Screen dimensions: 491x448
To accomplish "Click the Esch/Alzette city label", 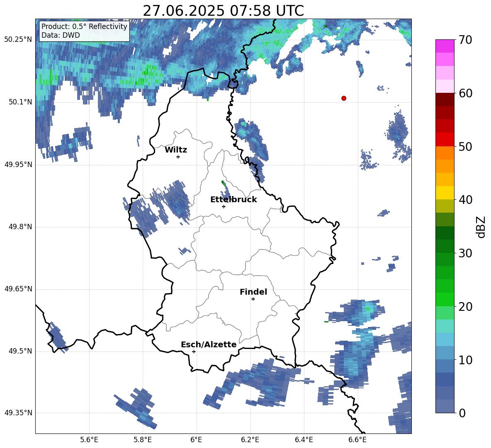I will (x=209, y=344).
